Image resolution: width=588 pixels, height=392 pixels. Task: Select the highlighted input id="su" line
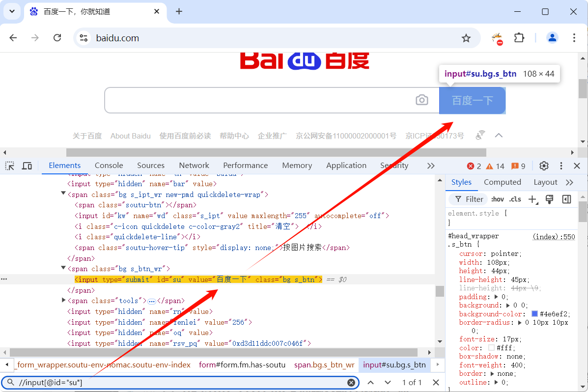tap(198, 280)
